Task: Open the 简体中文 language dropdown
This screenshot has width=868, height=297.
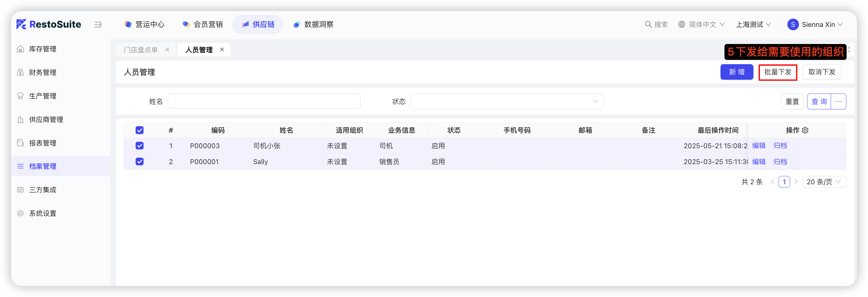Action: (701, 25)
